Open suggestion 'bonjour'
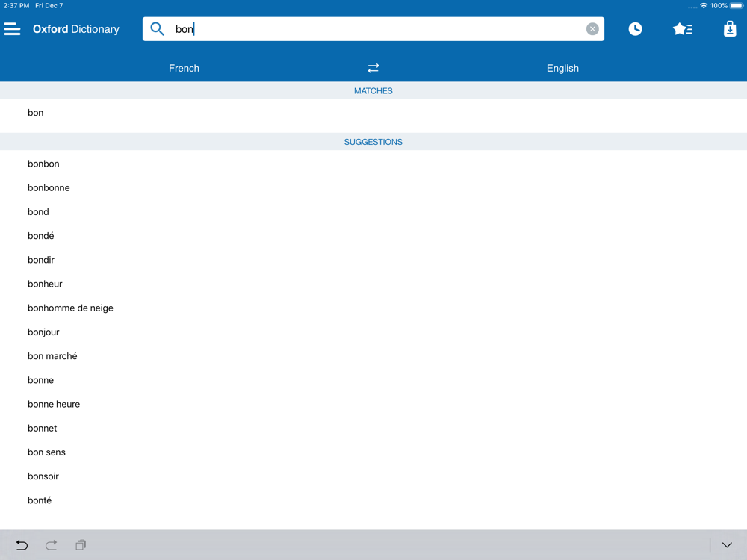The image size is (747, 560). point(373,332)
